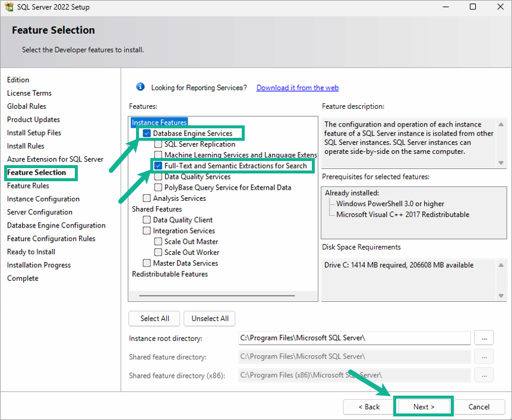Select the Redistributable Features tree node

pyautogui.click(x=170, y=274)
